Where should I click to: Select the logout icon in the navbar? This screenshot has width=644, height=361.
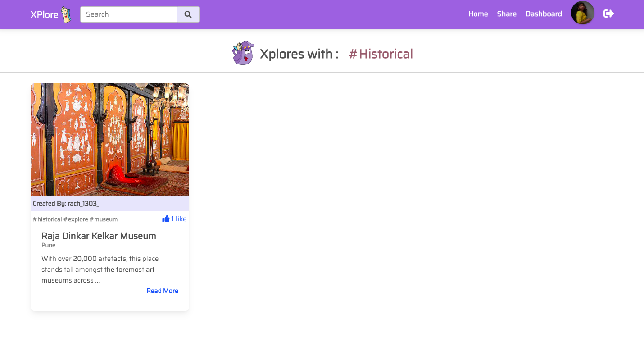coord(608,14)
